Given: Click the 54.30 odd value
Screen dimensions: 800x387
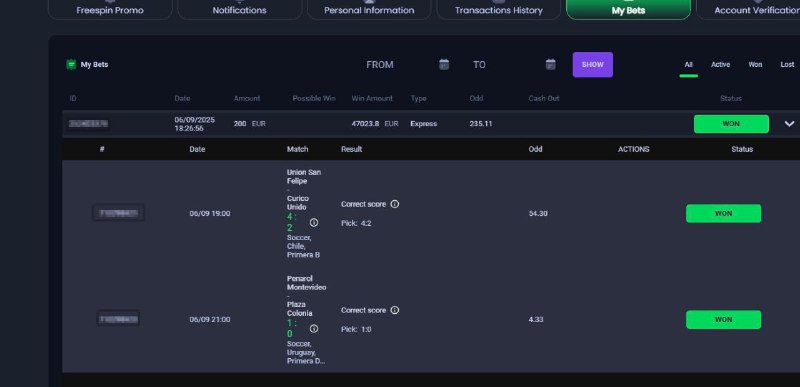Looking at the screenshot, I should tap(538, 214).
